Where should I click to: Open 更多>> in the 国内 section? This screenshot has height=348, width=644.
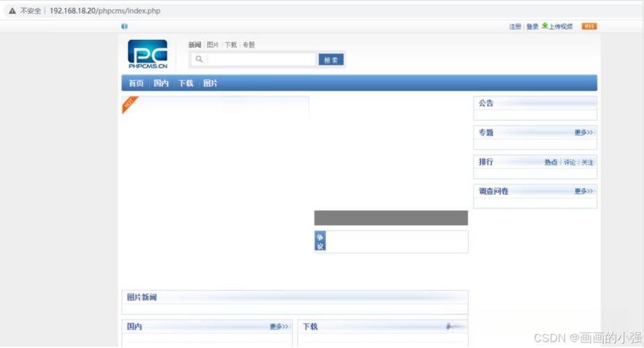279,326
